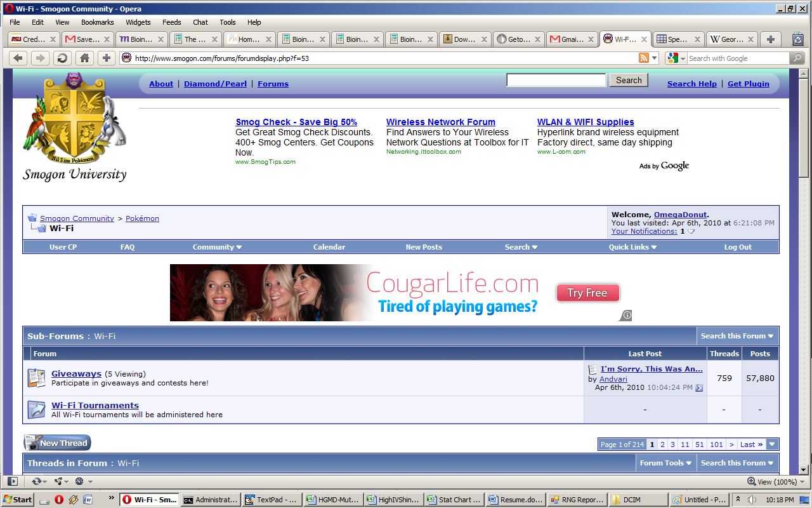Viewport: 812px width, 508px height.
Task: Open the Forum Tools dropdown
Action: 666,463
